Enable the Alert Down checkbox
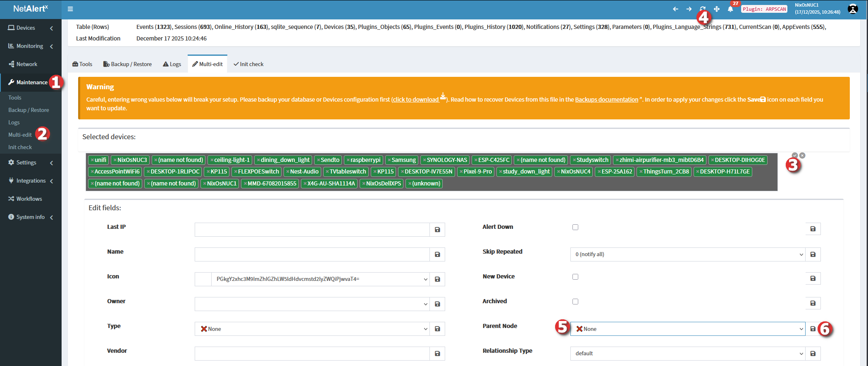Screen dimensions: 868x366 tap(575, 227)
